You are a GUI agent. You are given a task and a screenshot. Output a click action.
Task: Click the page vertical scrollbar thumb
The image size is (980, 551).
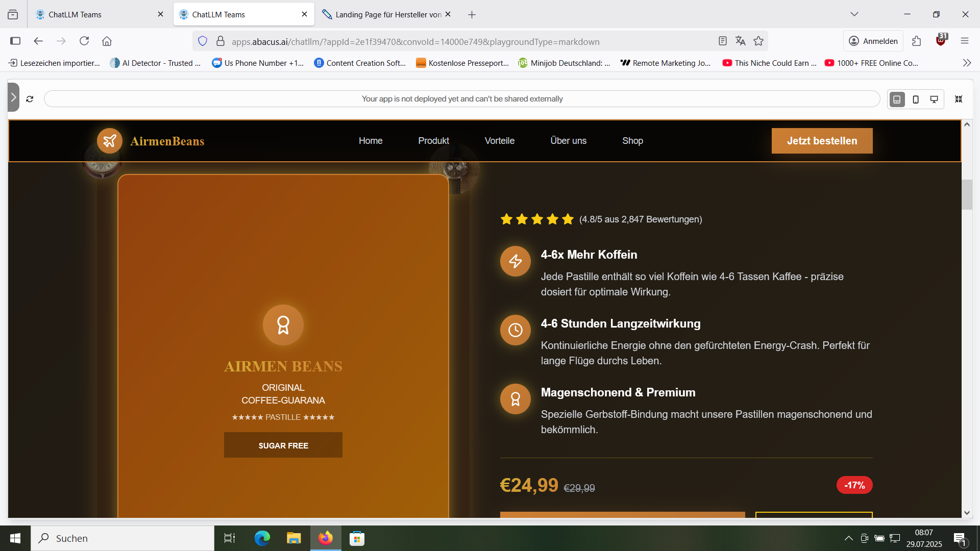pos(967,194)
